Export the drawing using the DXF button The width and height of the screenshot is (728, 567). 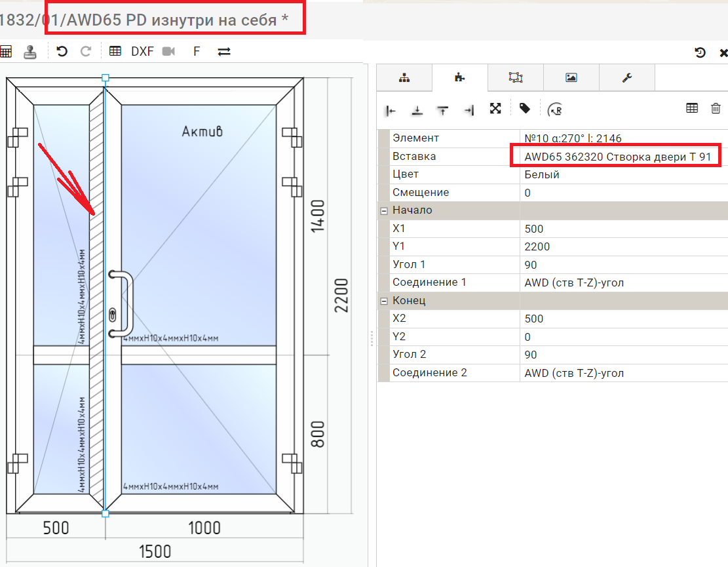(x=143, y=51)
